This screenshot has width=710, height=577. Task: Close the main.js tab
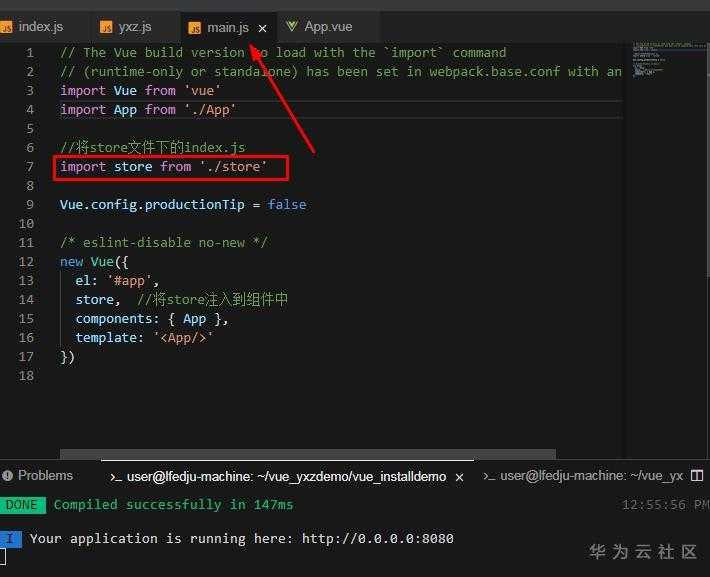[262, 29]
